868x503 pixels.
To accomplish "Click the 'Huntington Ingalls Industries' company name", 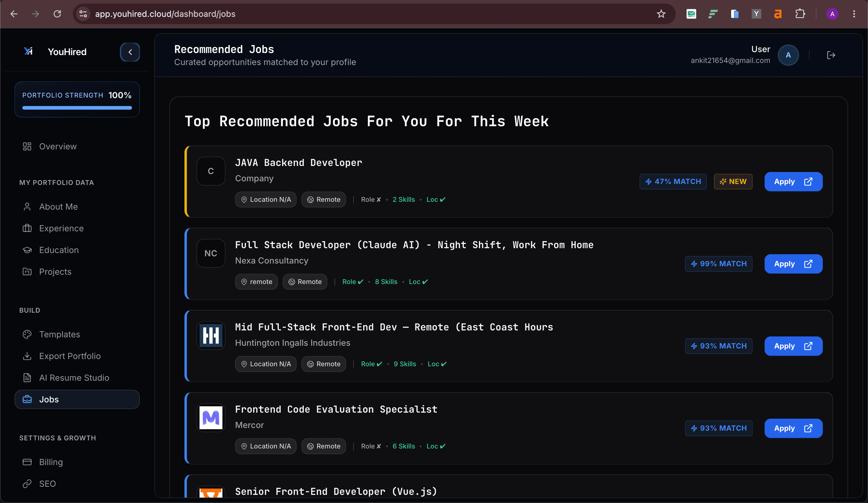I will coord(293,343).
